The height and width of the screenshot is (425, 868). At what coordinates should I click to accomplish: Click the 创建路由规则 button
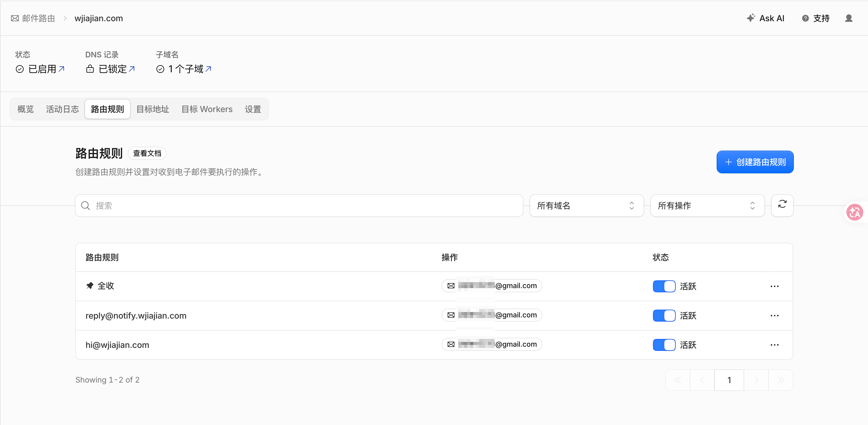tap(755, 162)
